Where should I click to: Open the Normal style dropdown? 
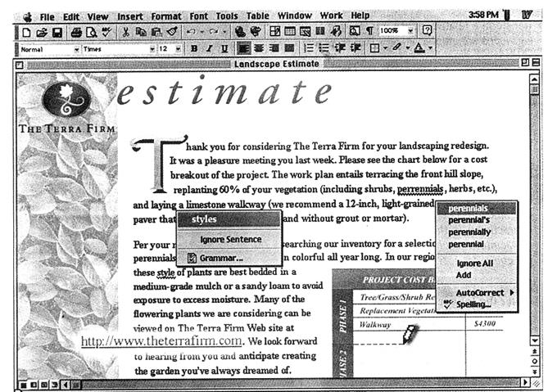(76, 50)
